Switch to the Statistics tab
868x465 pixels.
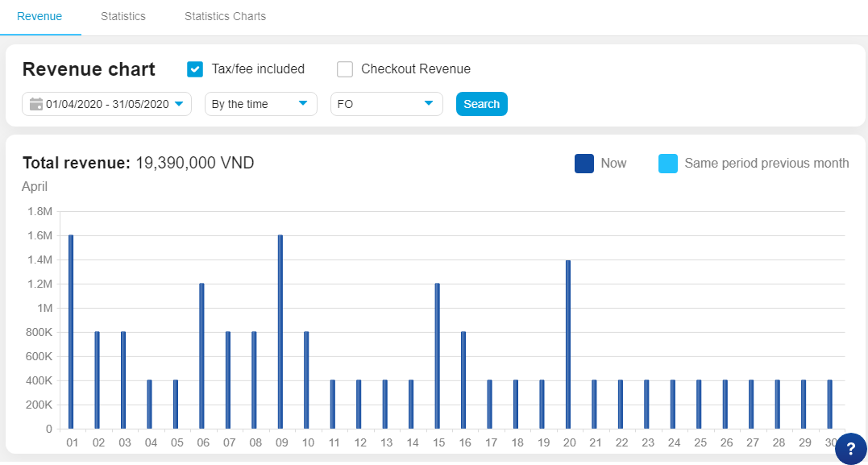[x=123, y=17]
